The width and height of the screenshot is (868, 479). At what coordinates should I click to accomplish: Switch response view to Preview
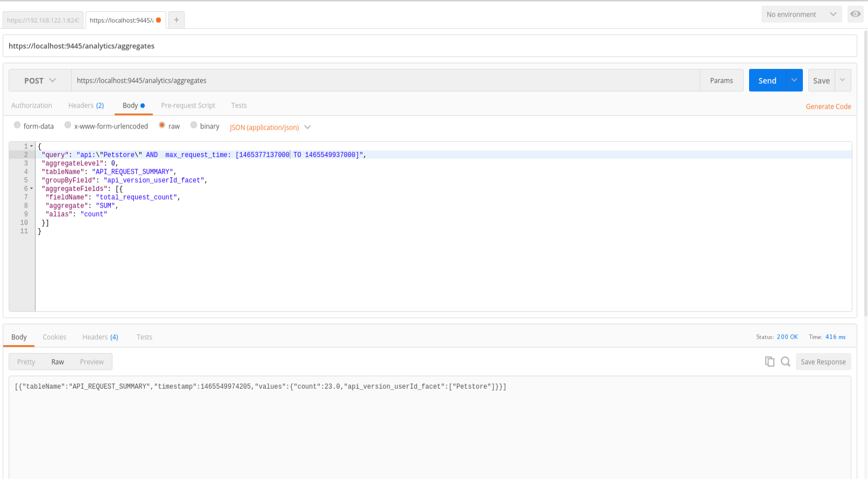tap(92, 362)
